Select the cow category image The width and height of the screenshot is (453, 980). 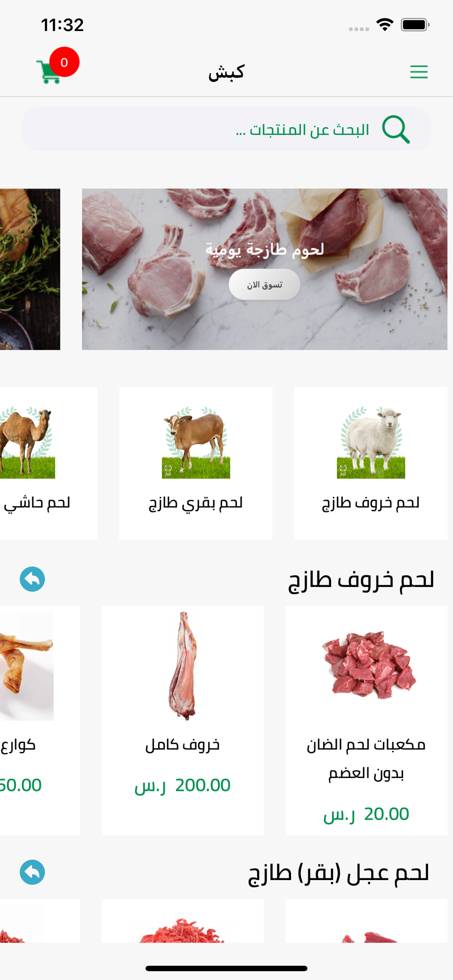[x=196, y=442]
